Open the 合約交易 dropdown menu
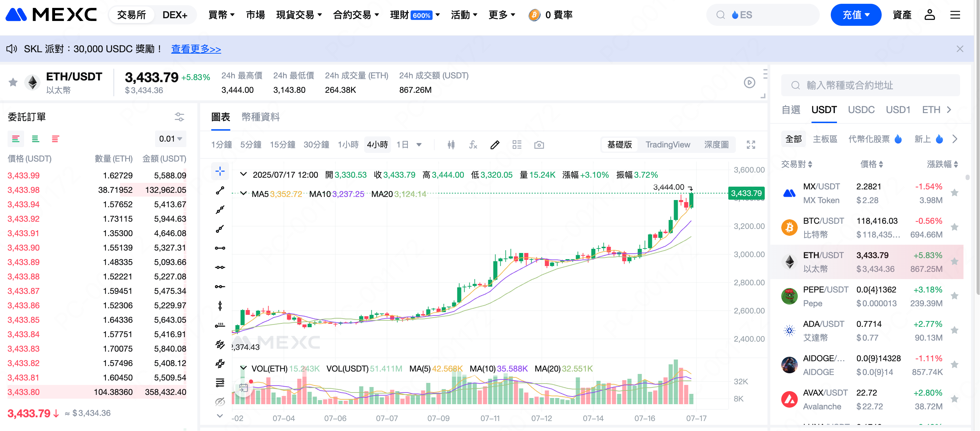Viewport: 980px width, 431px height. [356, 15]
